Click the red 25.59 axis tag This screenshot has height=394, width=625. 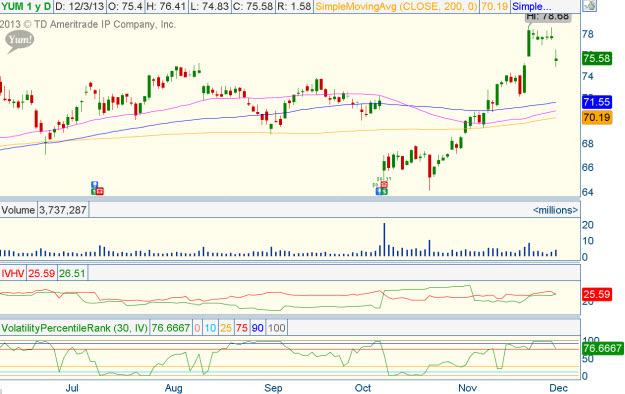(597, 294)
